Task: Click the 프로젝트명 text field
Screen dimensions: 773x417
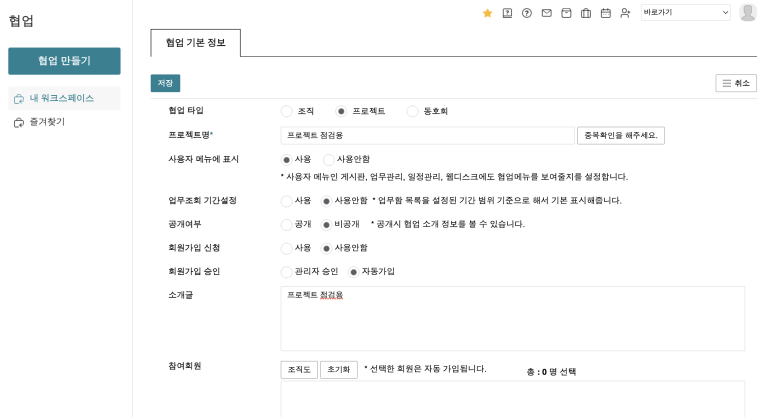Action: 427,135
